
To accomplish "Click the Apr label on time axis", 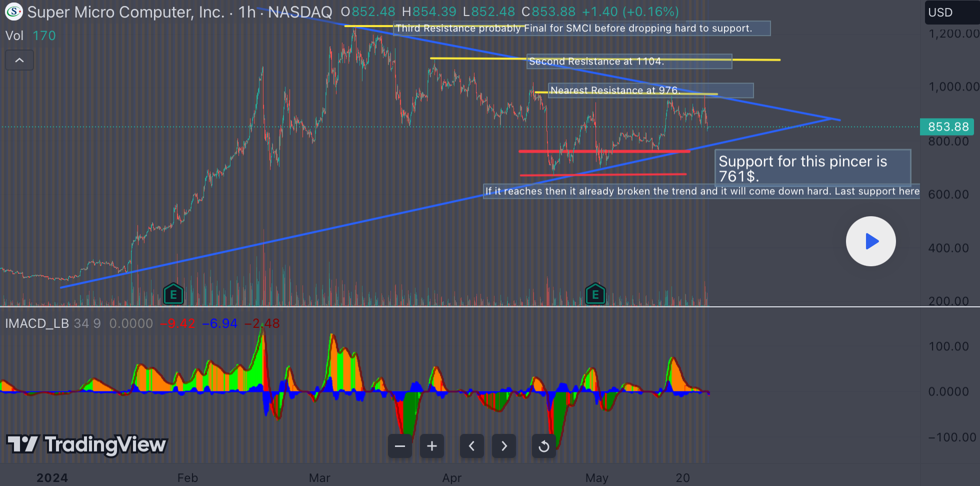I will tap(452, 478).
